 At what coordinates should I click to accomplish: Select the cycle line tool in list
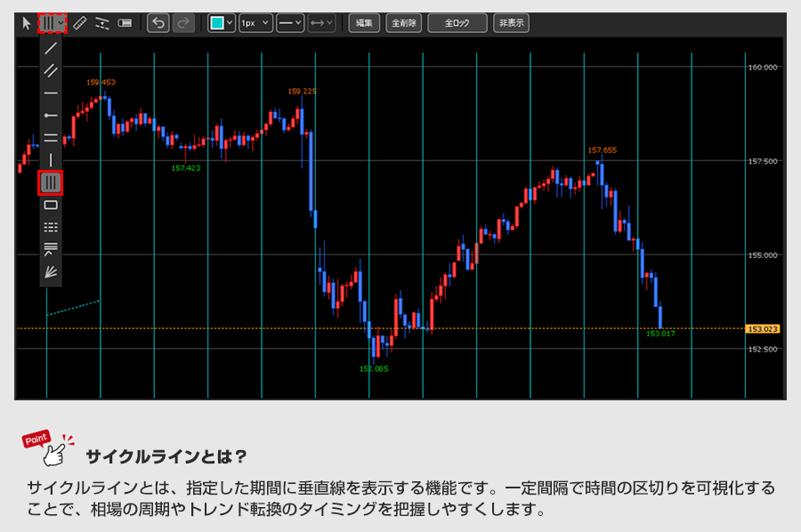51,182
